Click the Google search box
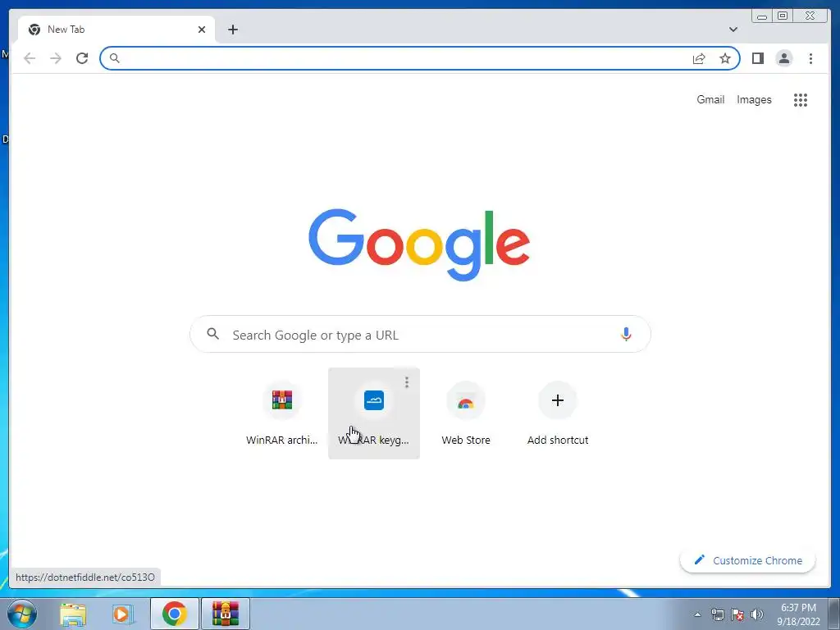This screenshot has width=840, height=630. point(421,335)
